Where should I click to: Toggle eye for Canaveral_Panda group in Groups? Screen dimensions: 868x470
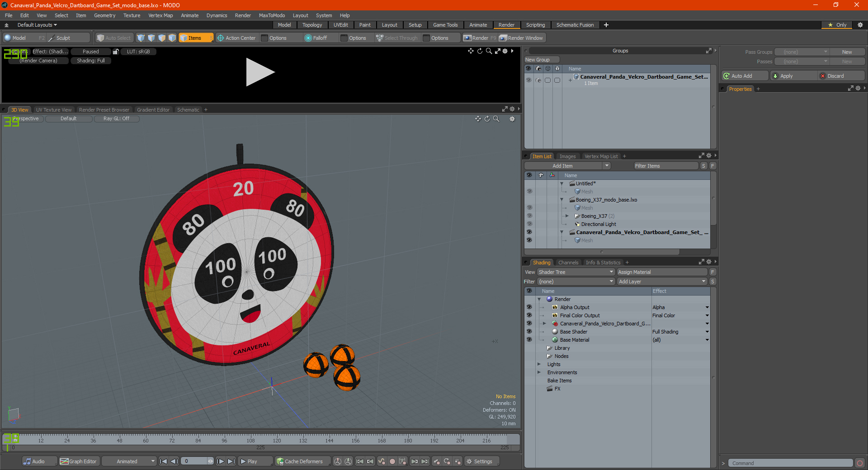[x=528, y=80]
